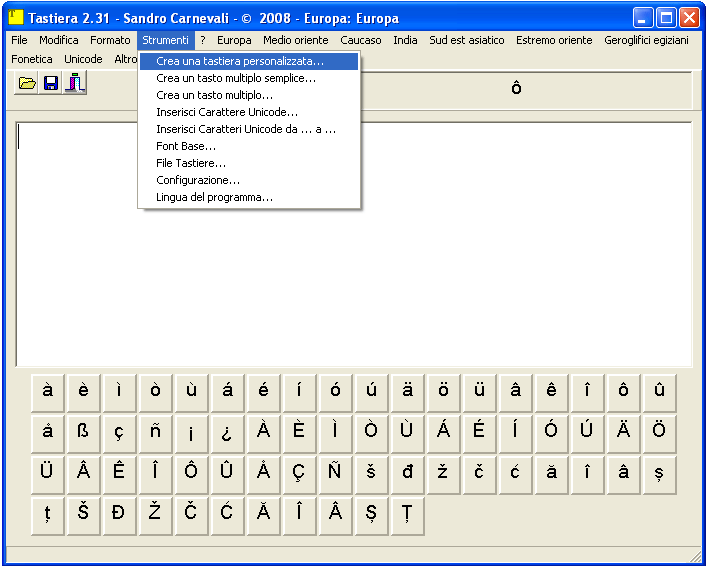Open 'File Tastiere...' menu entry
The width and height of the screenshot is (709, 566).
249,163
